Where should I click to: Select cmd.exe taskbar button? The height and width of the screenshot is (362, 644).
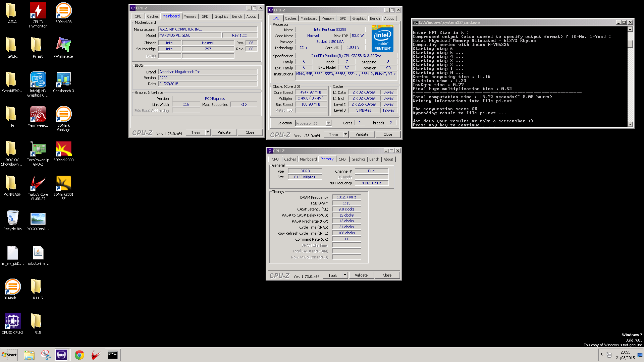[113, 355]
